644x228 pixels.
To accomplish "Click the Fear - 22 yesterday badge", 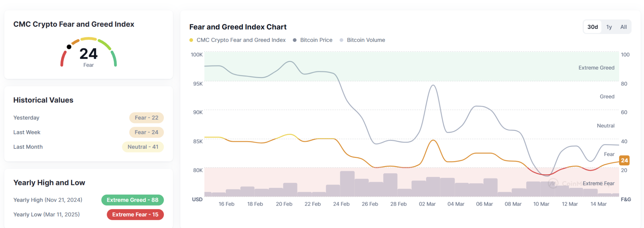I will click(147, 118).
